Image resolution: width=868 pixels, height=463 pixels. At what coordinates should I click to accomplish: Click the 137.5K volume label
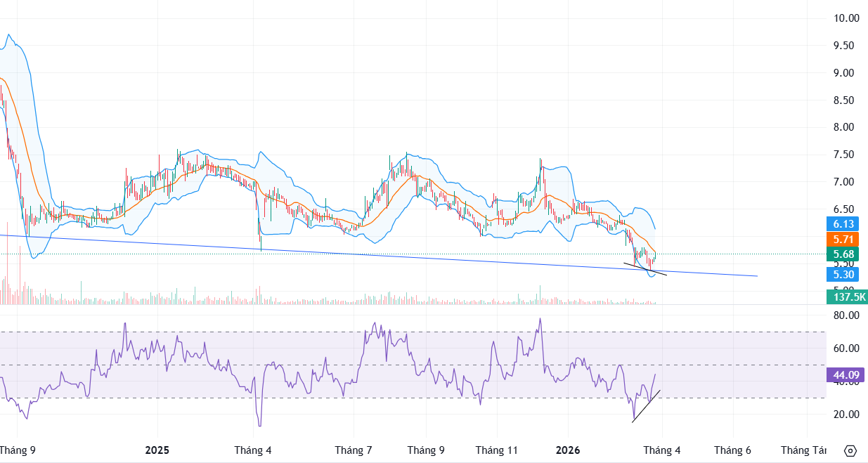849,297
